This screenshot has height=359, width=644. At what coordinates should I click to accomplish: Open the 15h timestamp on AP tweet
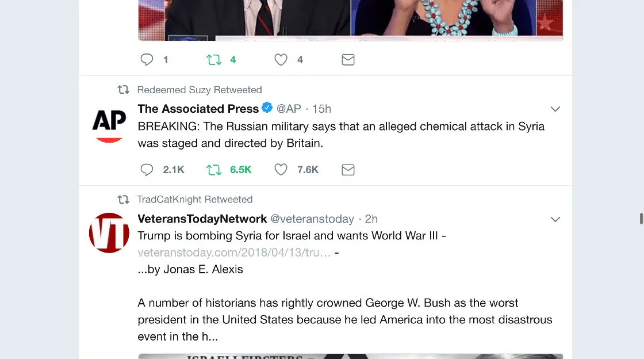tap(321, 109)
